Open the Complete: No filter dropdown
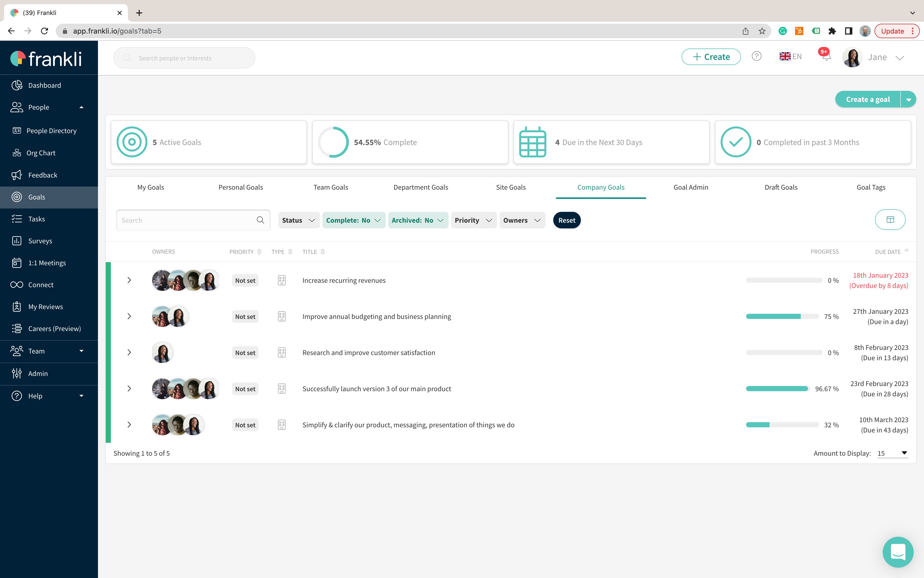Viewport: 924px width, 578px height. coord(353,220)
